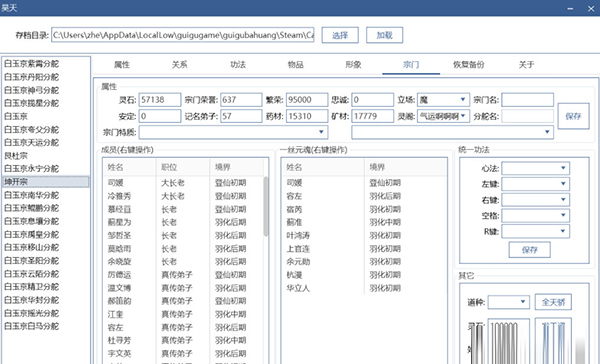600x364 pixels.
Task: Open the 关系 tab
Action: (x=179, y=65)
